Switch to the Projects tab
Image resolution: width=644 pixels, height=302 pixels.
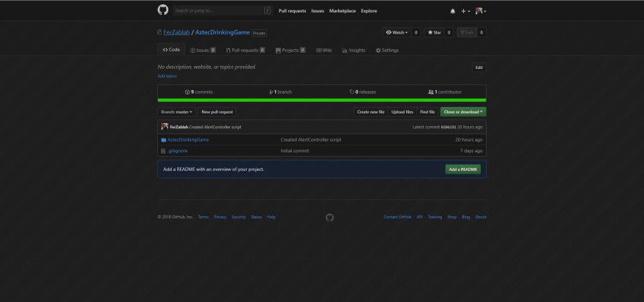[x=291, y=50]
